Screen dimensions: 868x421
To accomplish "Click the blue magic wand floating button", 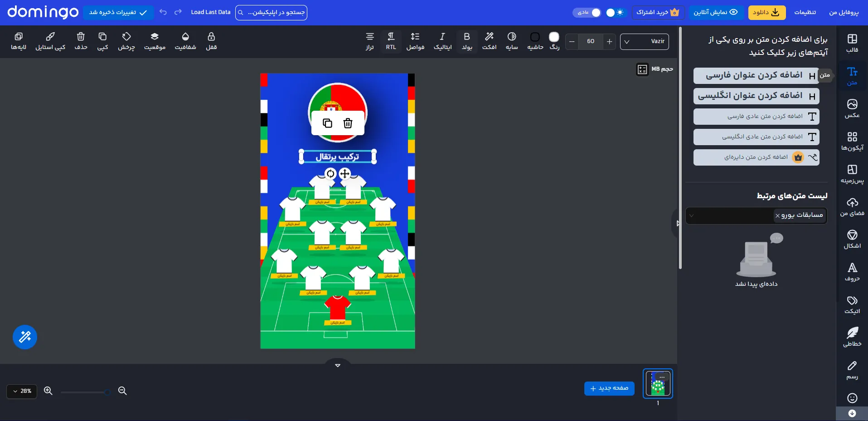I will click(x=25, y=337).
